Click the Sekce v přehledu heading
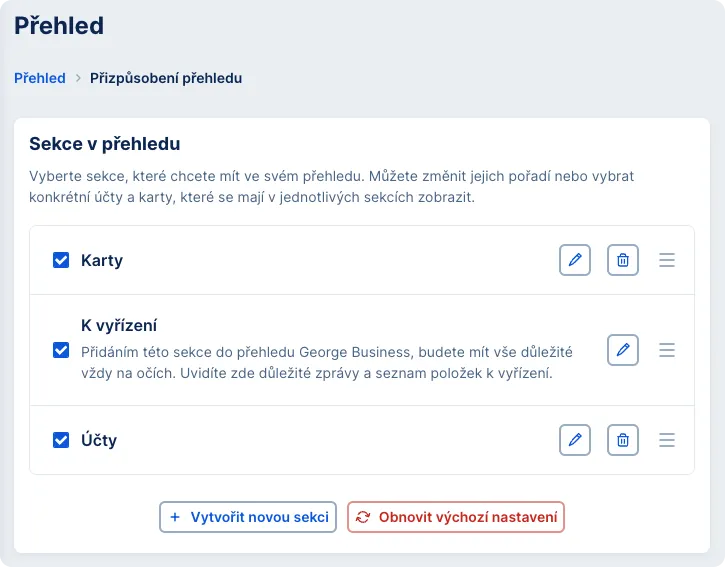Viewport: 725px width, 567px height. pyautogui.click(x=105, y=144)
